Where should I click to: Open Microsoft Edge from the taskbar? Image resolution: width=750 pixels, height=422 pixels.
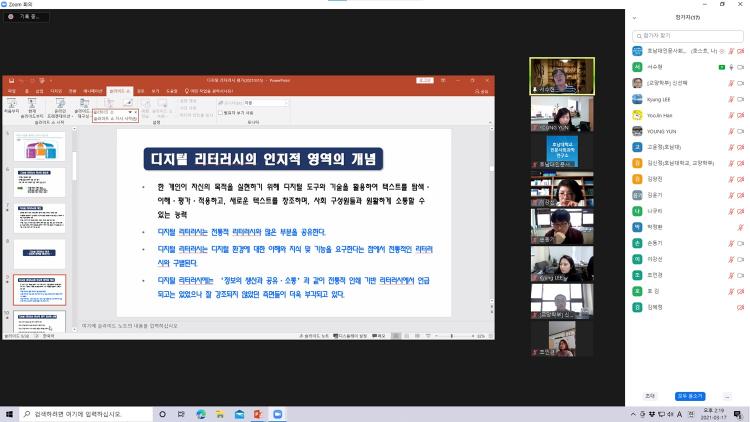pos(201,413)
